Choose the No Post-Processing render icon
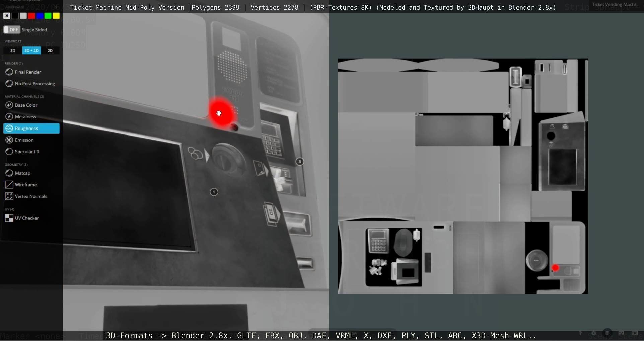Screen dimensions: 644x341 click(x=9, y=84)
